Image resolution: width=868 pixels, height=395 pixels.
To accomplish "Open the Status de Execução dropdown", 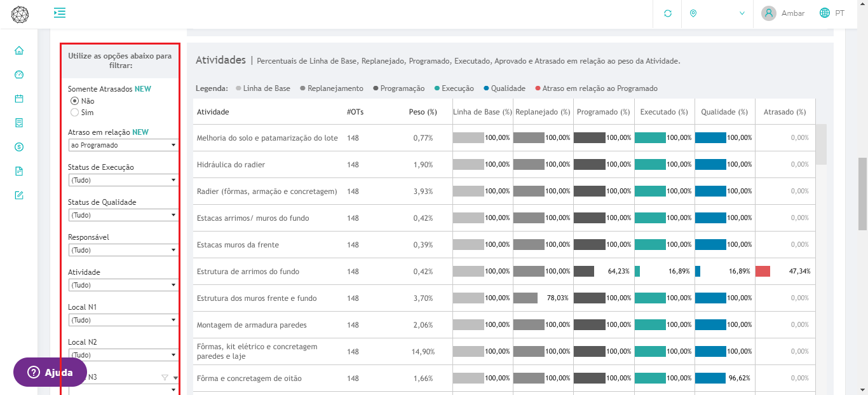I will tap(123, 180).
